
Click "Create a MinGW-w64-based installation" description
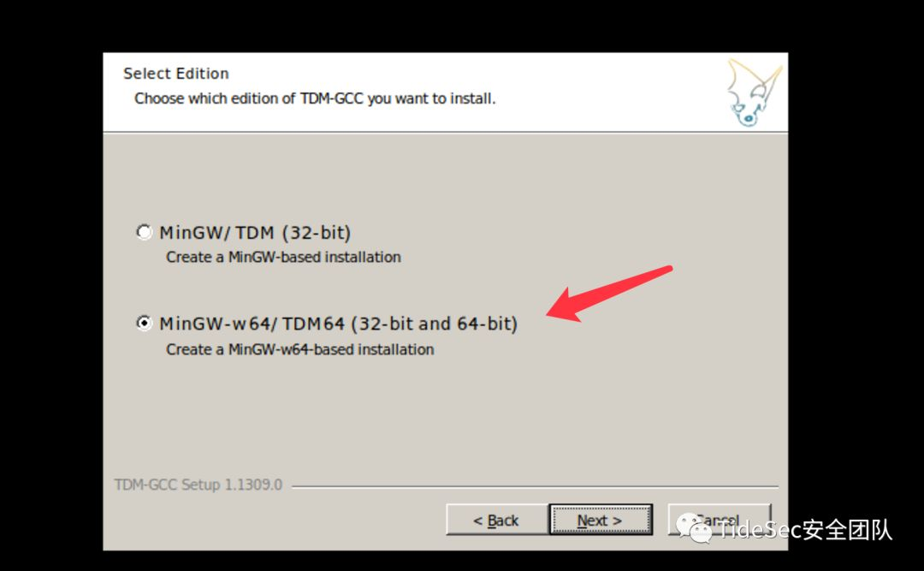[300, 349]
